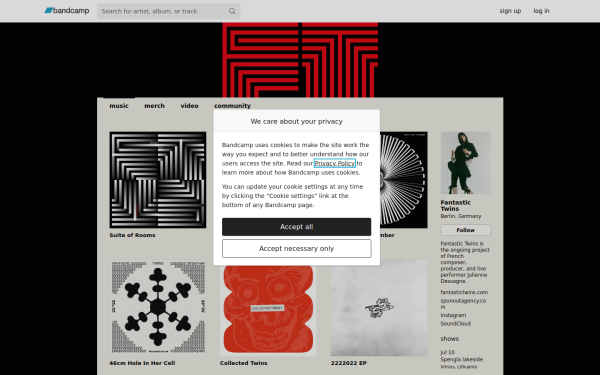Switch to the music tab
This screenshot has width=600, height=375.
pyautogui.click(x=119, y=106)
